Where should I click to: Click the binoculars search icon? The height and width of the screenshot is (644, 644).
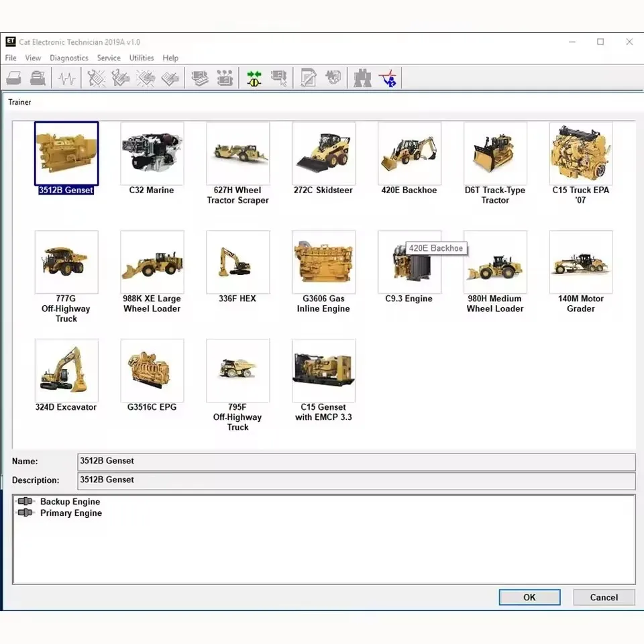pos(362,78)
